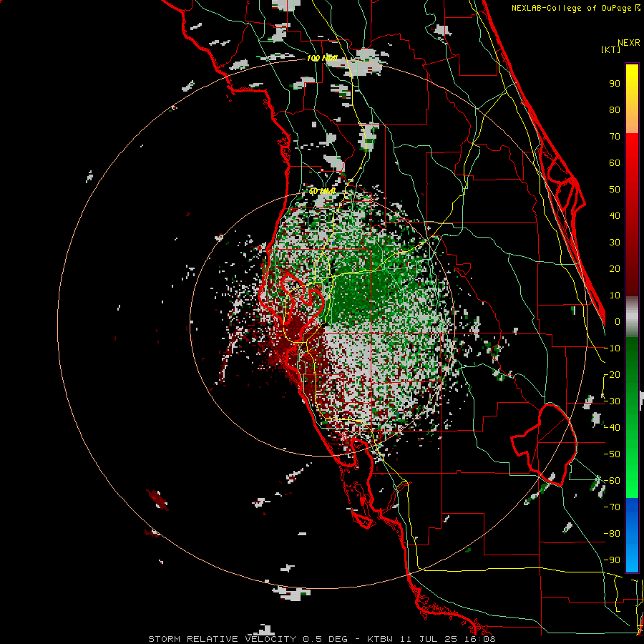
Task: Click the 10 value on the velocity scale
Action: click(615, 296)
